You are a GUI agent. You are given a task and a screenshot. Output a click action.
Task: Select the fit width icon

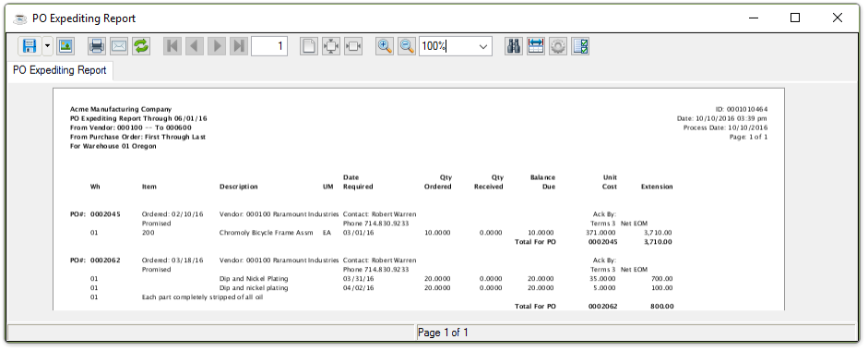tap(353, 46)
